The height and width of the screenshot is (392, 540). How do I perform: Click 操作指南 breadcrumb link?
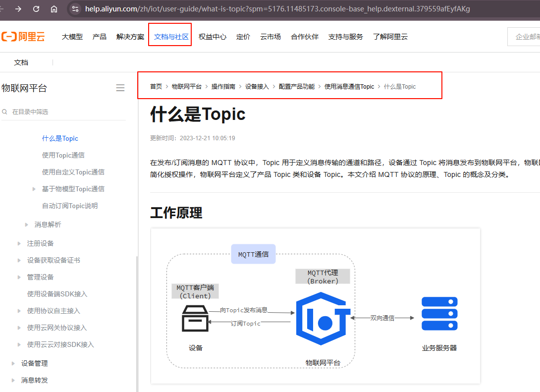tap(223, 86)
